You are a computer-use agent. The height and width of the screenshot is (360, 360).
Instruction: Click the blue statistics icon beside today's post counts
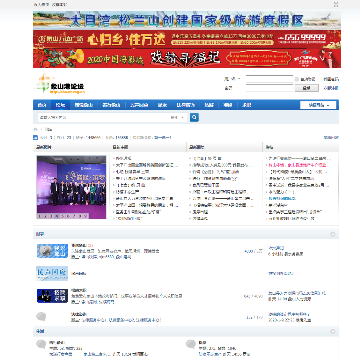(x=35, y=137)
